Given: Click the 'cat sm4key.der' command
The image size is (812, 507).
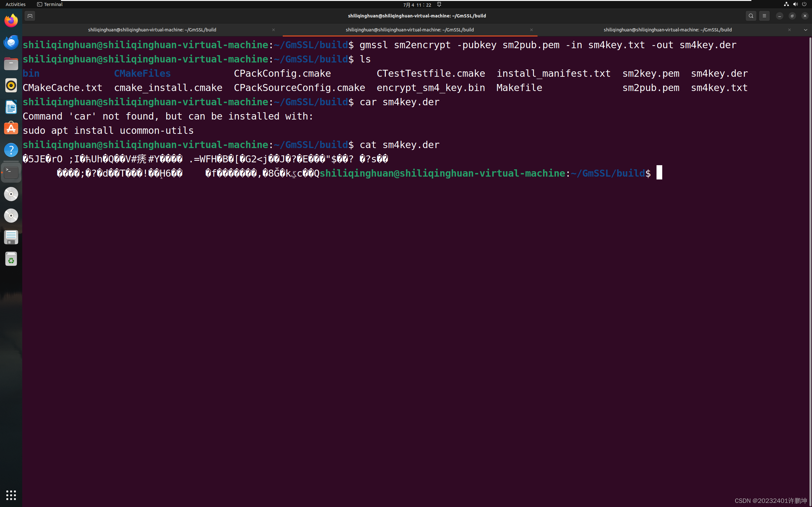Looking at the screenshot, I should (x=399, y=145).
